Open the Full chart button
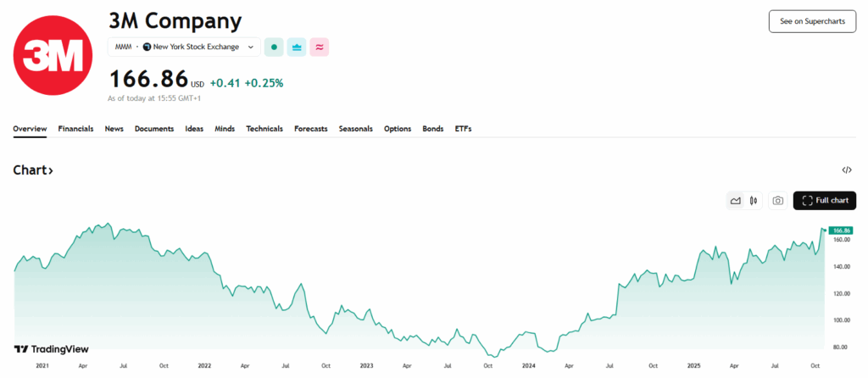The width and height of the screenshot is (868, 378). [x=825, y=200]
